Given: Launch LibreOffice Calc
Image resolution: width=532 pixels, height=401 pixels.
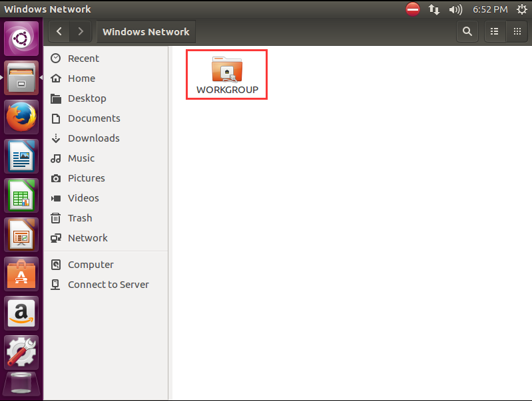Looking at the screenshot, I should click(x=21, y=196).
